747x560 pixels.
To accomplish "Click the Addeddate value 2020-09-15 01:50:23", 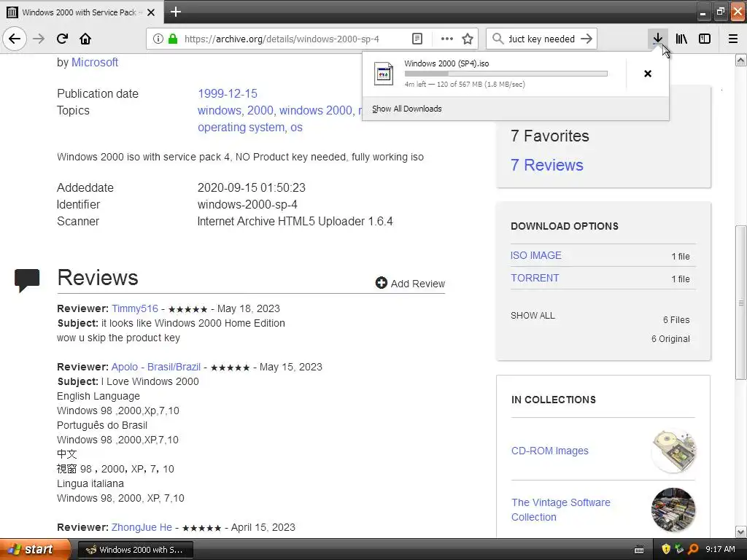I will pyautogui.click(x=252, y=187).
